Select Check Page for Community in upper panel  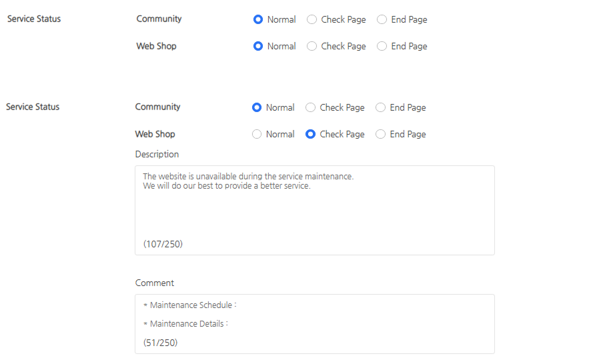(x=312, y=19)
